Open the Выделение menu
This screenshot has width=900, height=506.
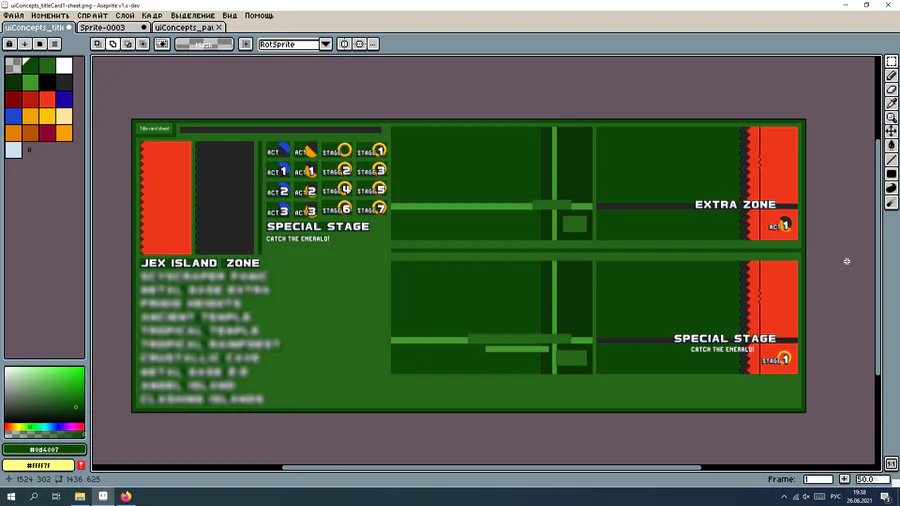[x=193, y=15]
